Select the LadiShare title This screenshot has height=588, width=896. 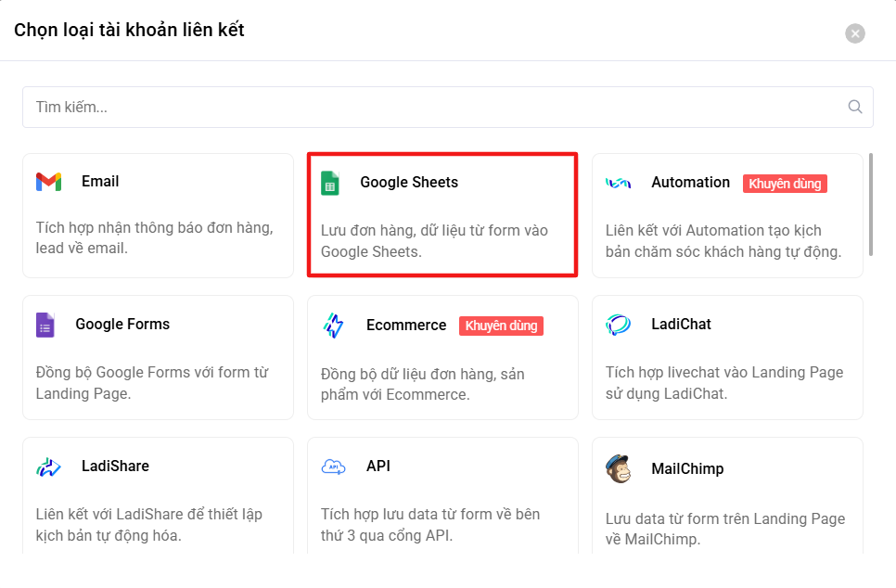point(115,467)
